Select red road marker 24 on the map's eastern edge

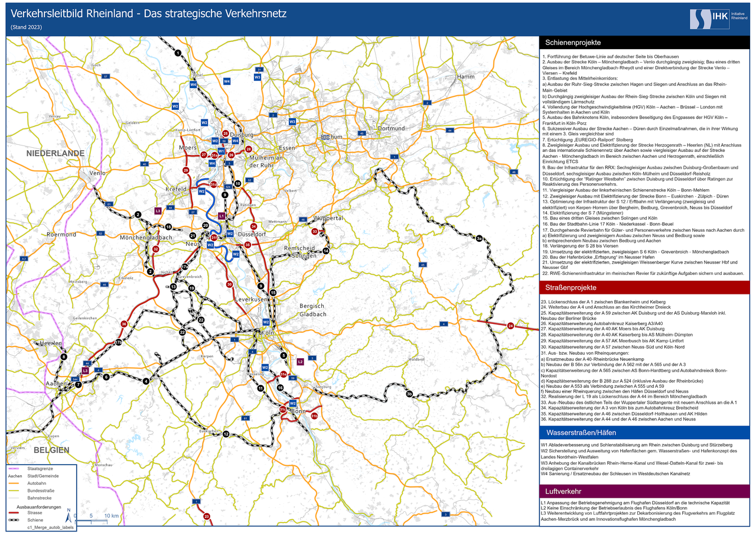tap(511, 325)
